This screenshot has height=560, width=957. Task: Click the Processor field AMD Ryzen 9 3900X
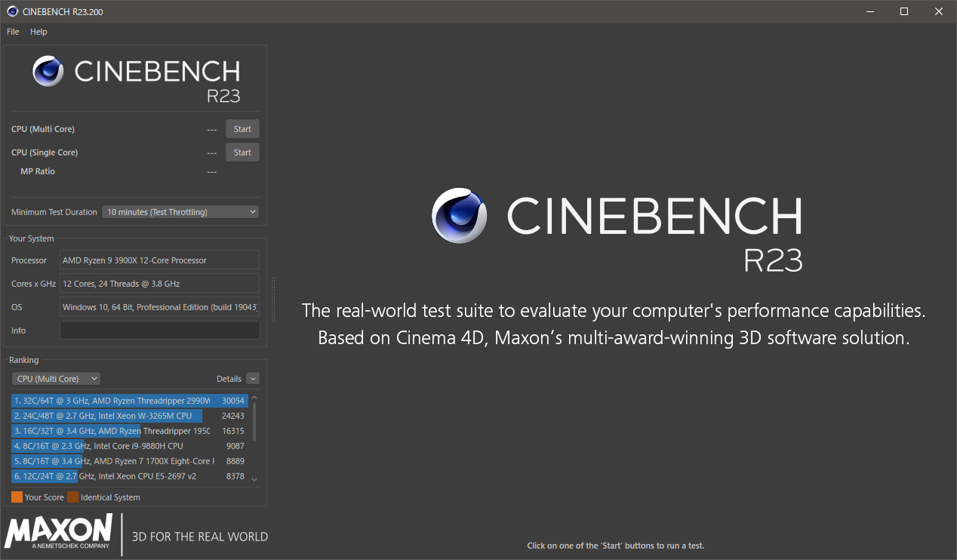click(x=159, y=260)
